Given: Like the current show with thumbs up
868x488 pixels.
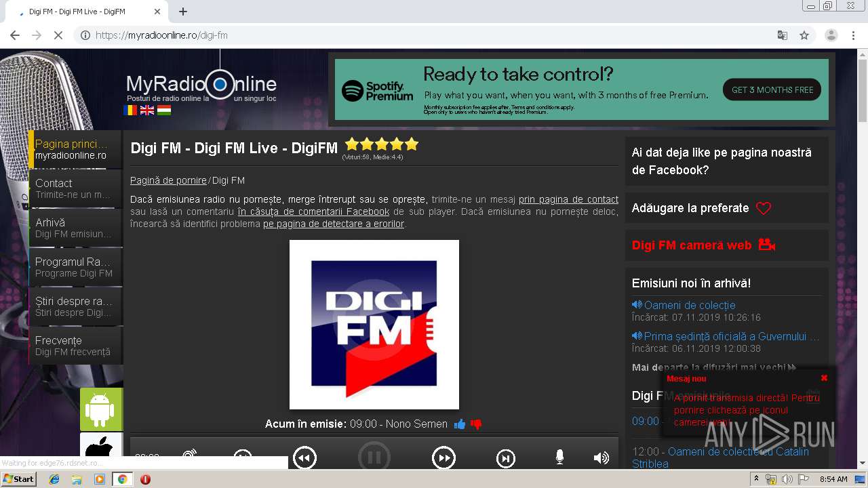Looking at the screenshot, I should coord(460,424).
